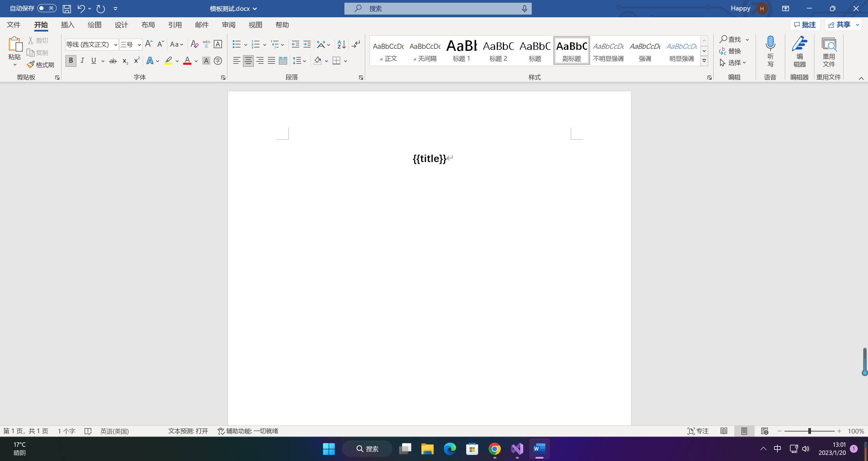Click the microphone in the search box
The image size is (868, 461).
tap(524, 8)
